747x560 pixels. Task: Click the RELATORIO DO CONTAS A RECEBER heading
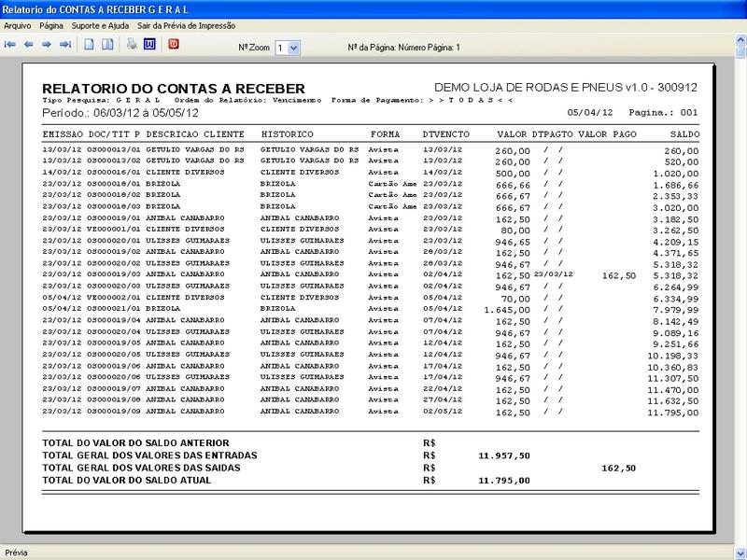click(x=174, y=89)
